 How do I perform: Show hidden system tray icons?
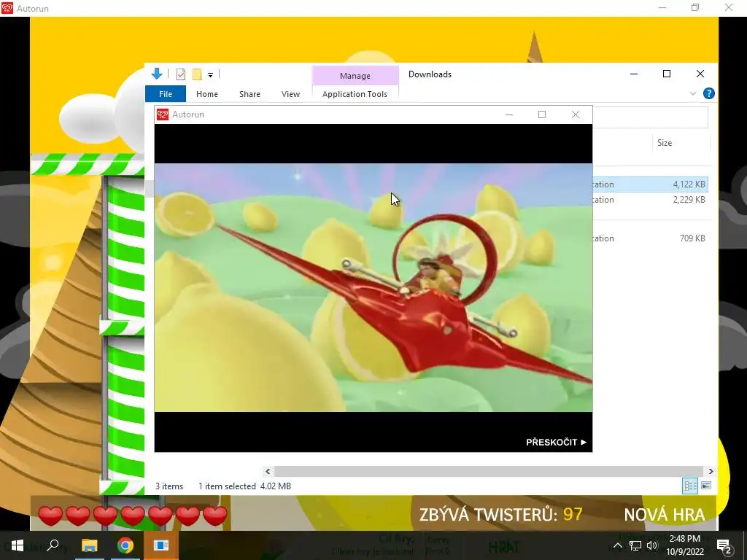pos(617,546)
